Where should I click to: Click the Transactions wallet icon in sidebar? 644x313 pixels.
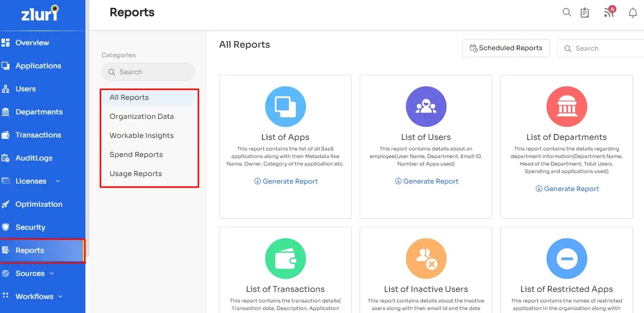click(6, 135)
